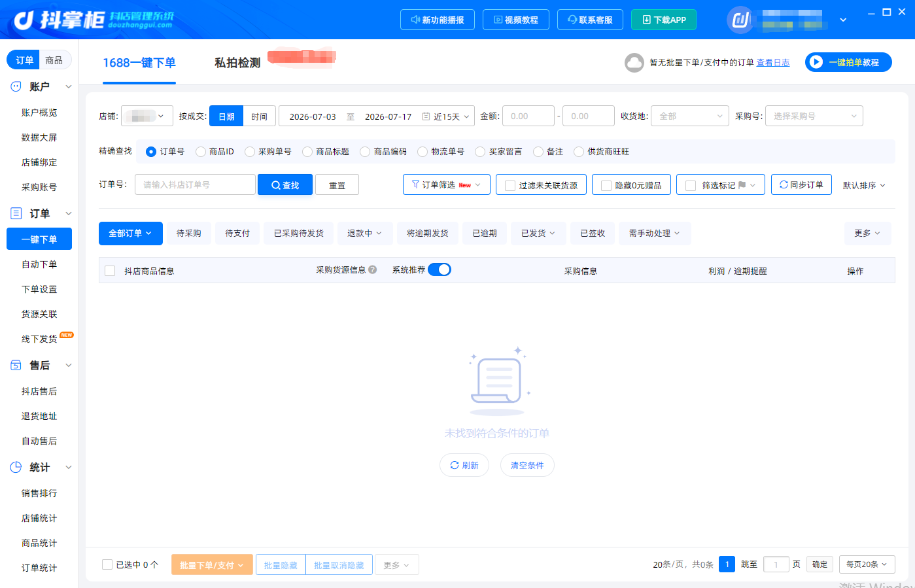The width and height of the screenshot is (915, 588).
Task: Click 清空条件 to clear filters
Action: [x=527, y=465]
